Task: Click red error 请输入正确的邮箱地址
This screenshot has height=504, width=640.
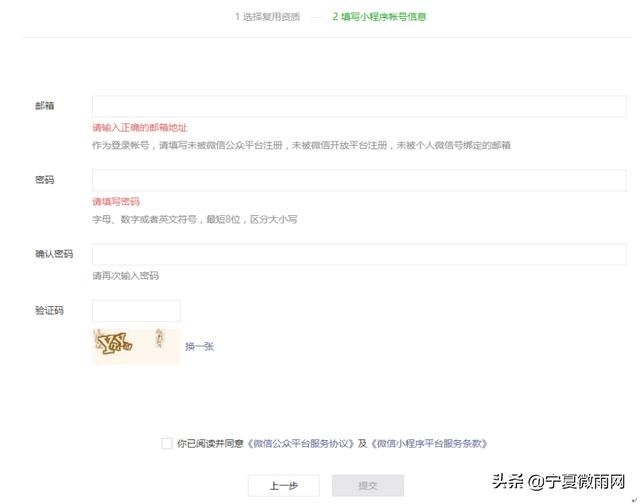Action: tap(140, 128)
